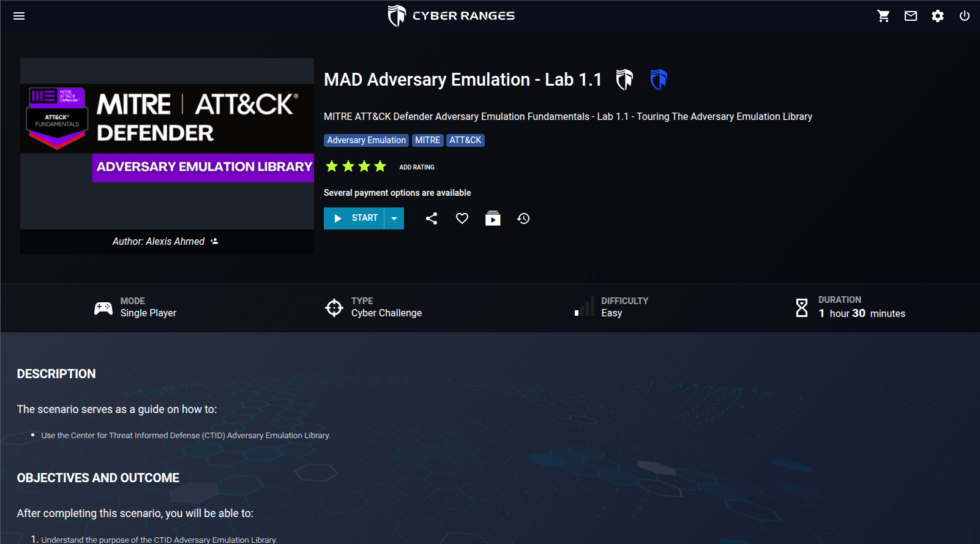Rate the lab with fourth star

[x=380, y=166]
